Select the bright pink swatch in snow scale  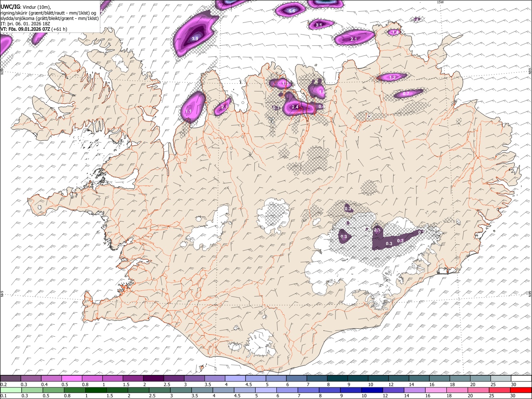click(x=71, y=378)
